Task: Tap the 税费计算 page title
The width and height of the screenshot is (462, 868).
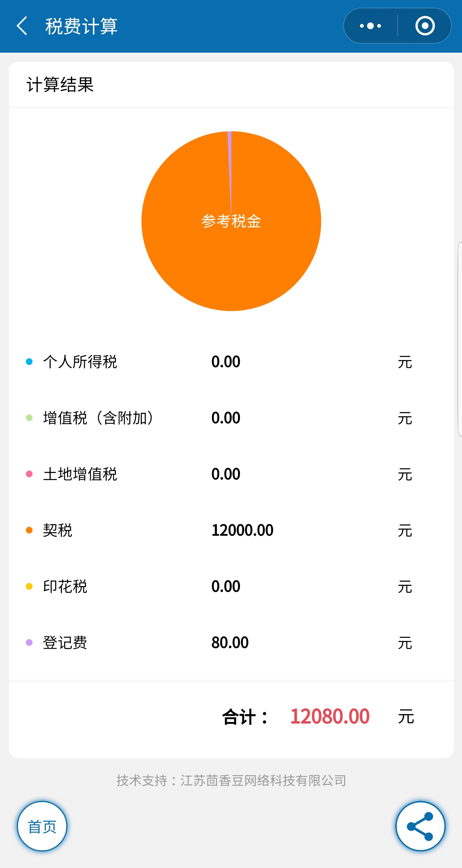Action: point(81,26)
